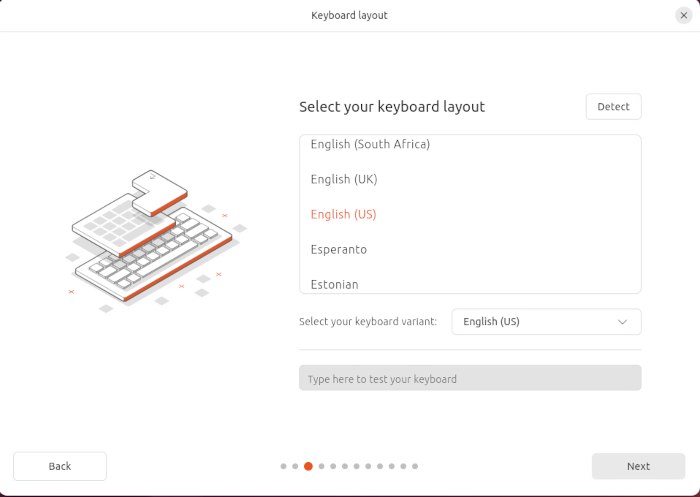Select Estonian from the layout list
This screenshot has height=497, width=700.
(x=334, y=284)
